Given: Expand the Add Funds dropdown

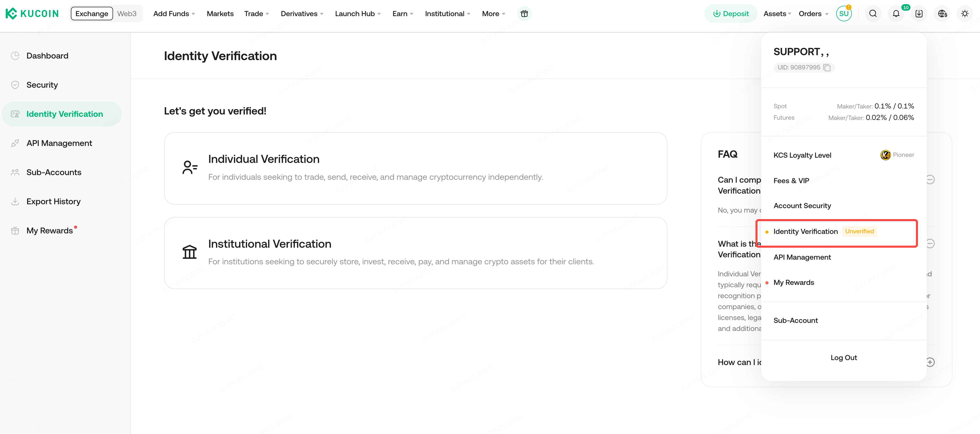Looking at the screenshot, I should 174,14.
